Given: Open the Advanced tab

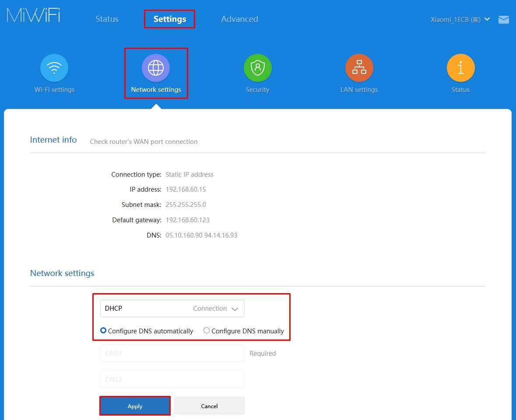Looking at the screenshot, I should (239, 19).
